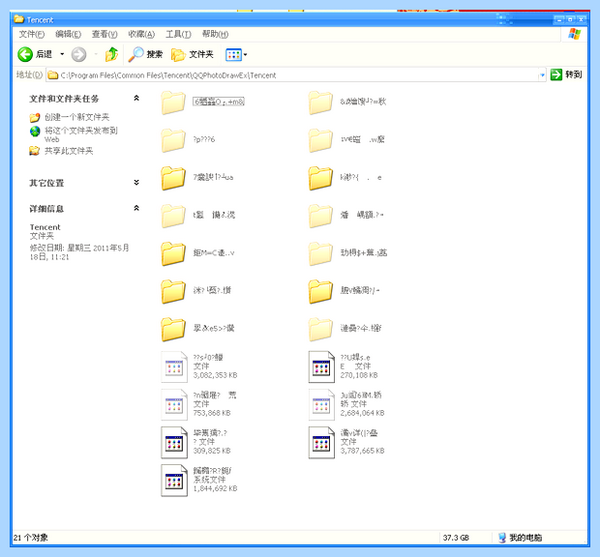
Task: Select the file icon sized 309,825 KB
Action: (x=174, y=443)
